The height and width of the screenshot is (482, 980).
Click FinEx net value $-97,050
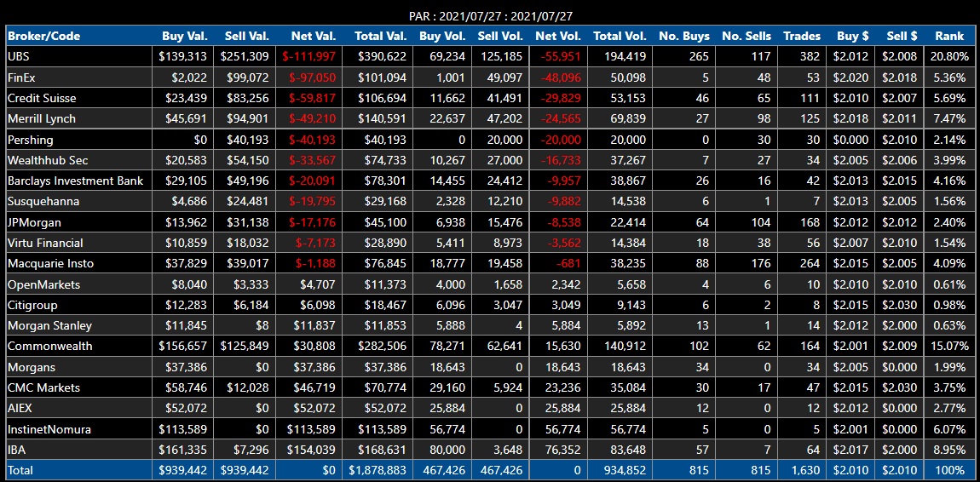(x=310, y=77)
